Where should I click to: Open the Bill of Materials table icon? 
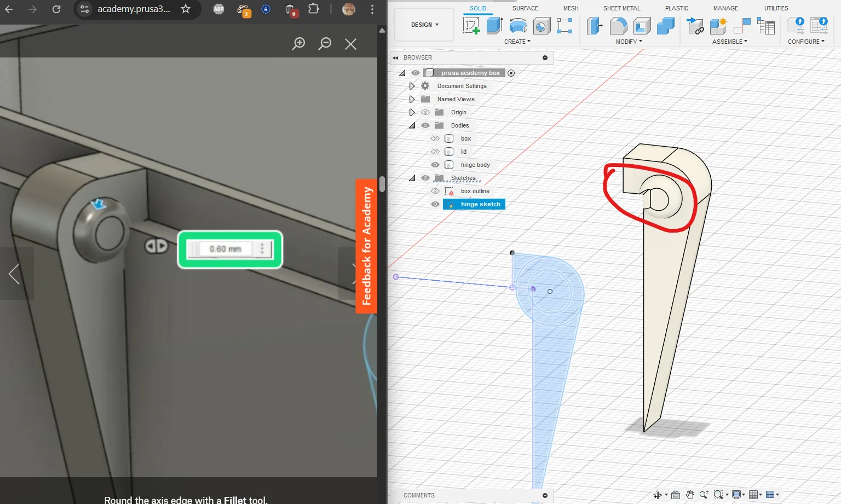click(766, 26)
